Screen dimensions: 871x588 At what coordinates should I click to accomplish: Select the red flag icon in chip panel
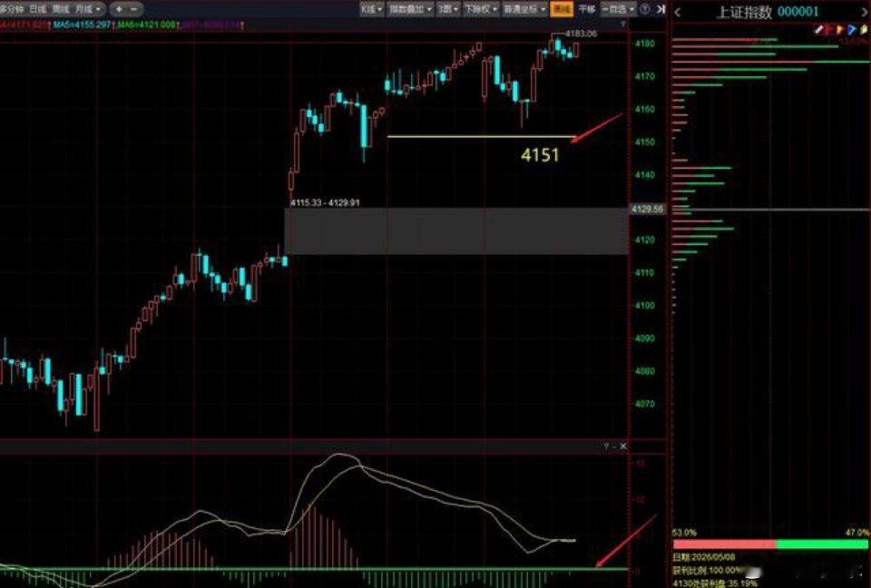(x=829, y=29)
